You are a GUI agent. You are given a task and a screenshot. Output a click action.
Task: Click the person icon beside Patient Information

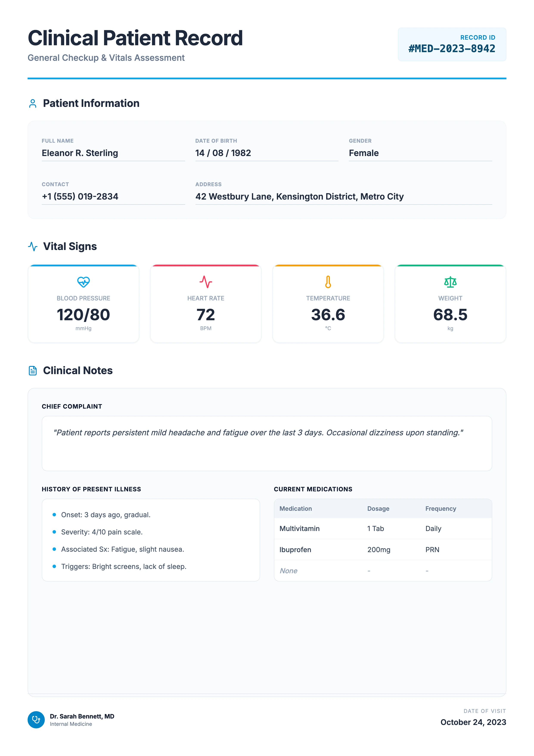pos(33,103)
